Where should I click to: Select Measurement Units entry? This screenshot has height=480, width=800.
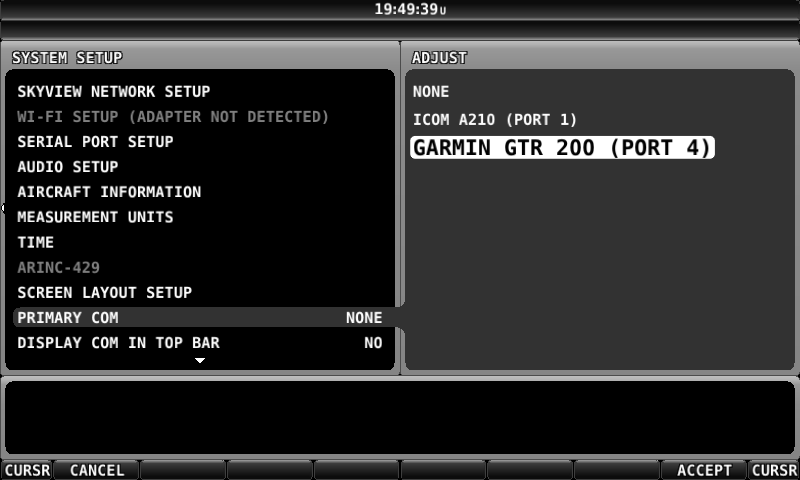(x=95, y=217)
